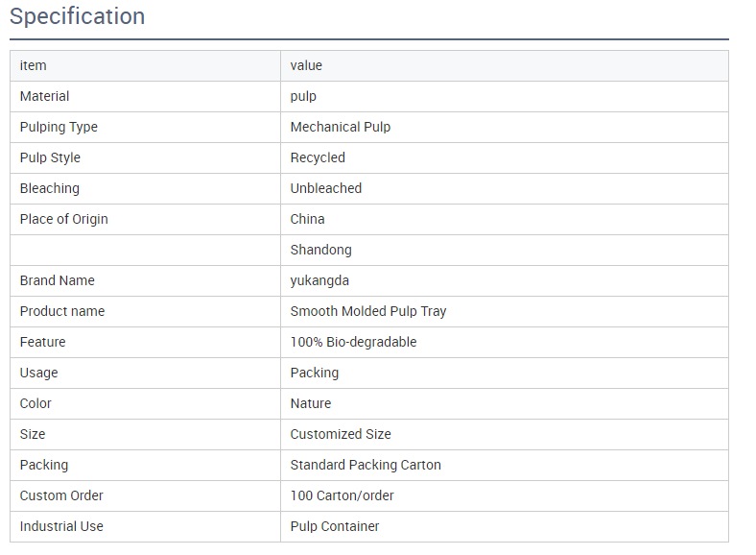Click 'Smooth Molded Pulp Tray' product name
Image resolution: width=756 pixels, height=555 pixels.
pyautogui.click(x=368, y=311)
